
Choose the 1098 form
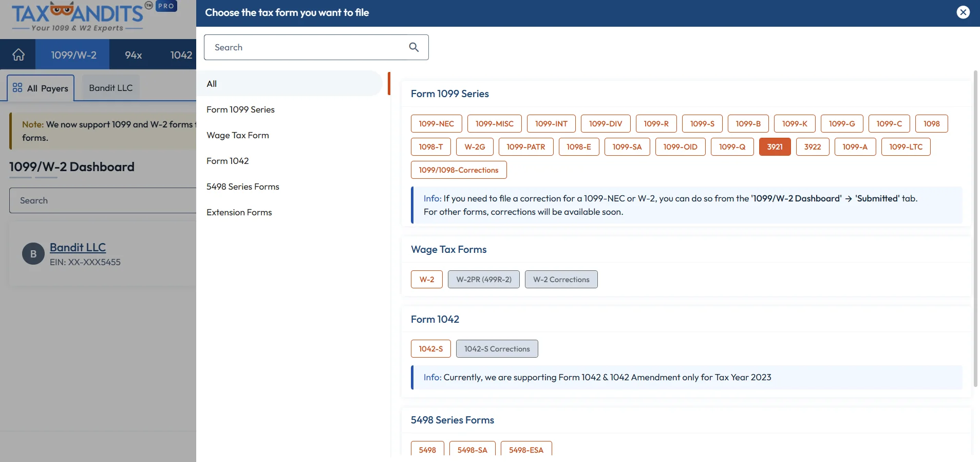pos(932,124)
